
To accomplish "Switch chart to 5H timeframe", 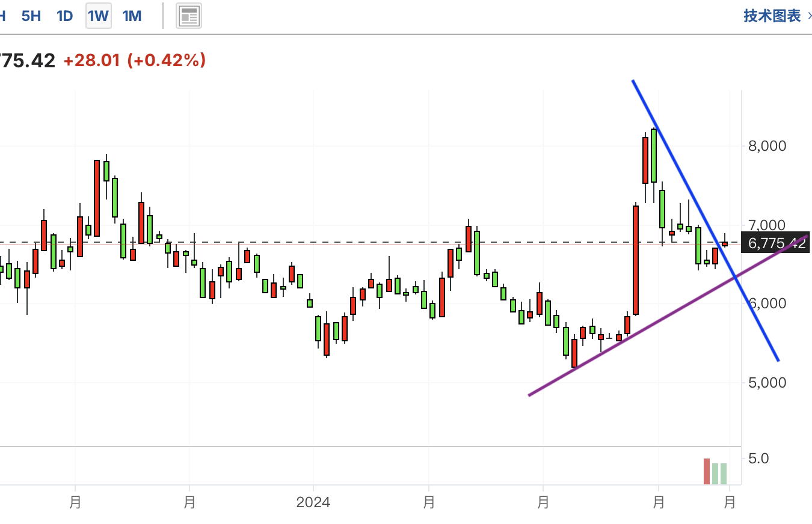I will coord(31,16).
